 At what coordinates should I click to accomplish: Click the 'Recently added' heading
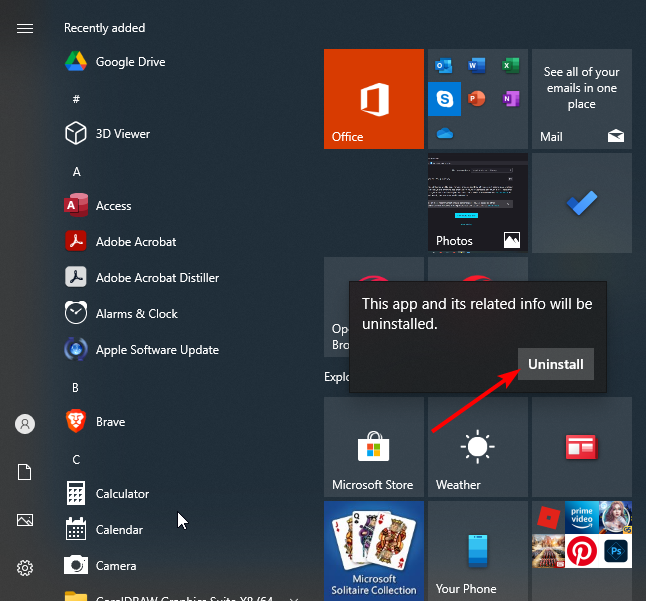coord(105,28)
